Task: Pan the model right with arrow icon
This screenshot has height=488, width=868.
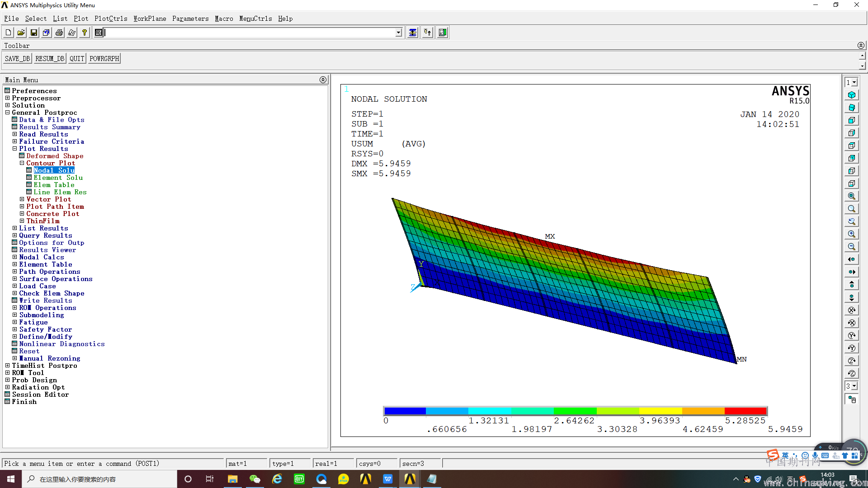Action: (852, 272)
